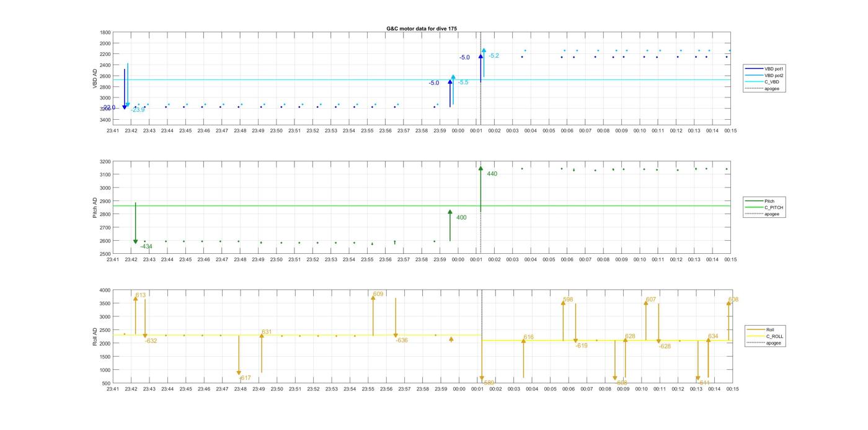Click the "634" roll data label
This screenshot has height=430, width=868.
pos(713,336)
